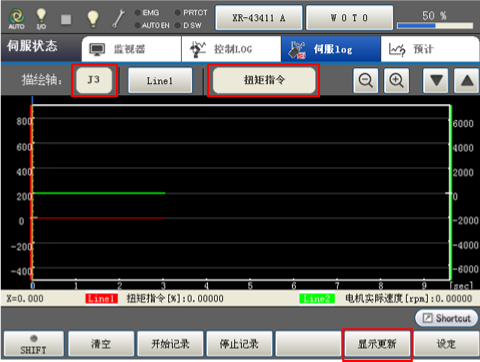Image resolution: width=480 pixels, height=362 pixels.
Task: Zoom out the graph with minus magnifier
Action: click(x=366, y=80)
